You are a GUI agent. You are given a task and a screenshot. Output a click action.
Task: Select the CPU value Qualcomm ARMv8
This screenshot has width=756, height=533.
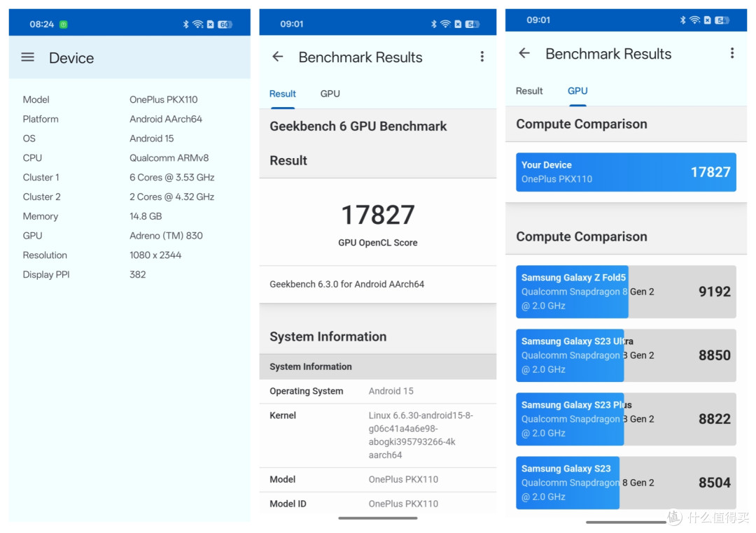[x=169, y=157]
